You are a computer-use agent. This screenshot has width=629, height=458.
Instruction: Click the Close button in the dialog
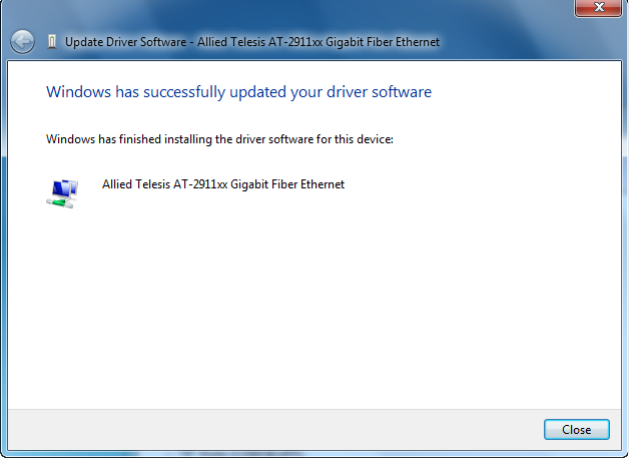(576, 430)
